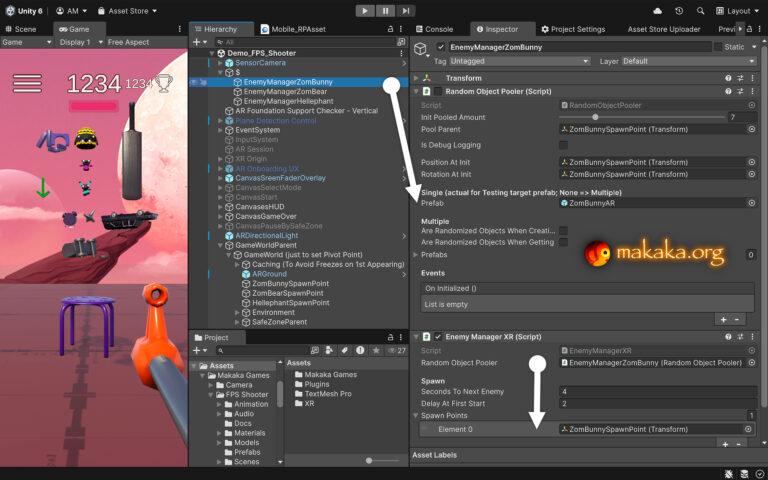This screenshot has height=480, width=768.
Task: Filter Project by label tag icon
Action: click(x=345, y=350)
